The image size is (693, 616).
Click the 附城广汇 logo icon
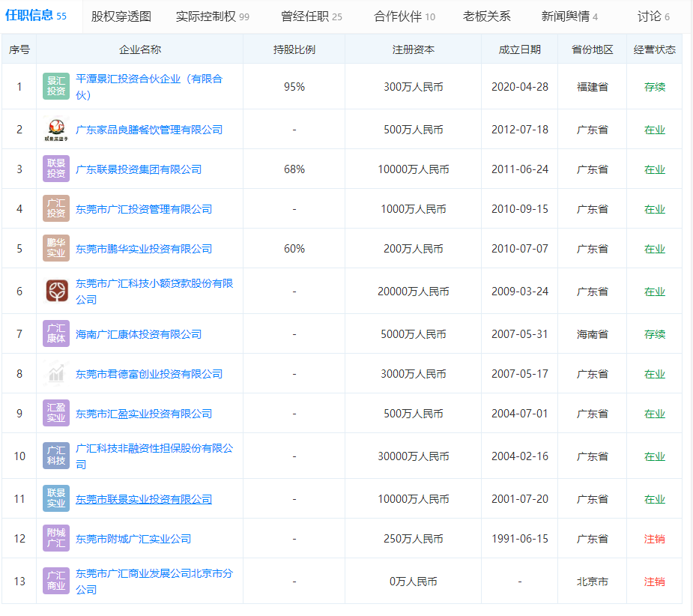56,539
